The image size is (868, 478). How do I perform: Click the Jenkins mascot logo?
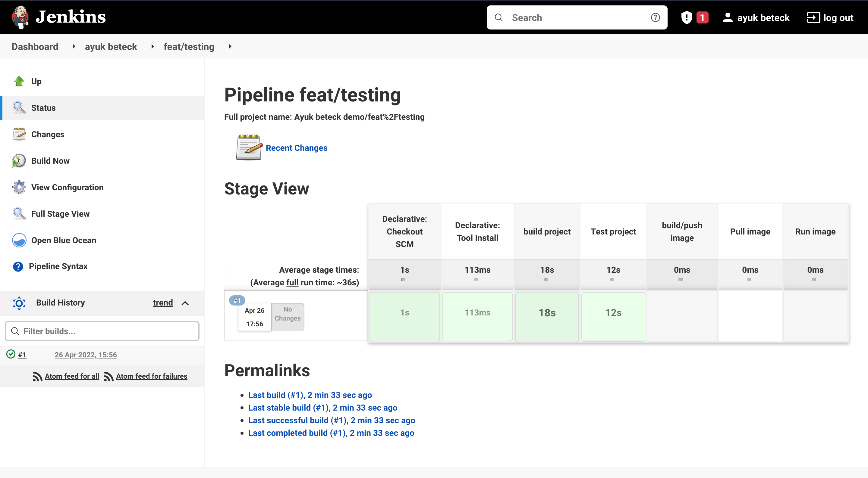(x=20, y=17)
